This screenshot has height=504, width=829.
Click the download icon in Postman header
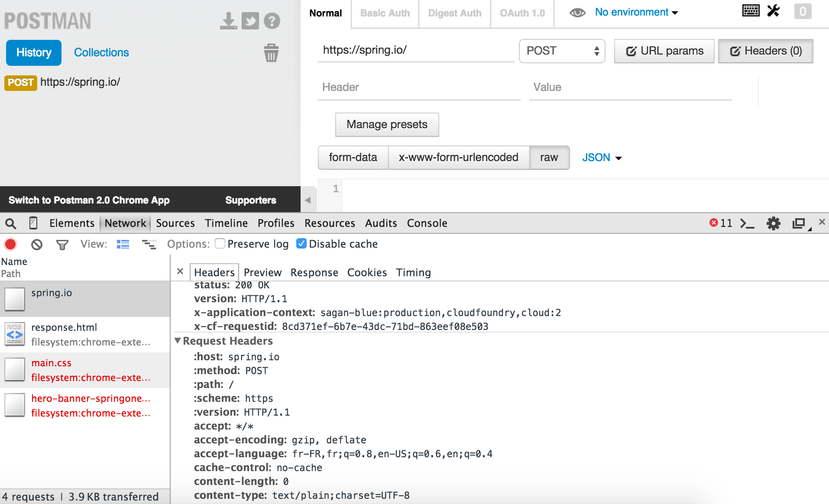(x=228, y=21)
